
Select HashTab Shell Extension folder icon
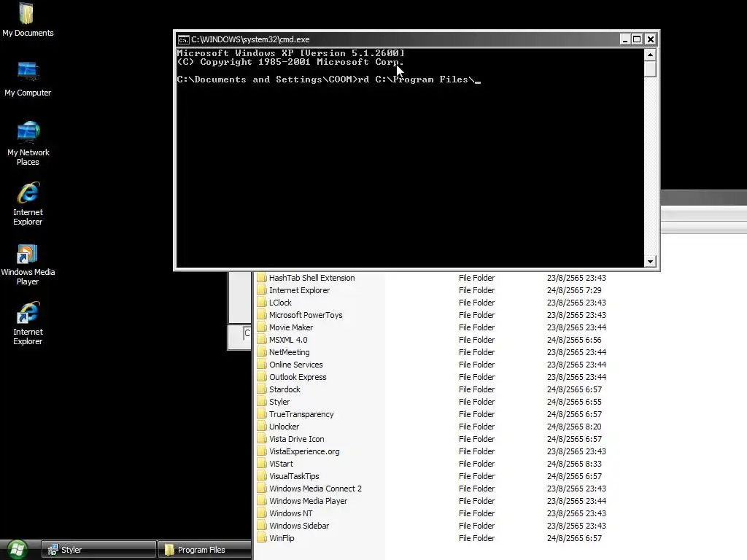tap(262, 278)
